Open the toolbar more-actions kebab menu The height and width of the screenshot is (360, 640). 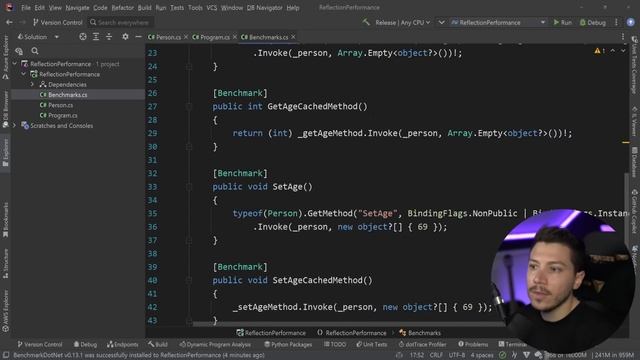[x=616, y=22]
